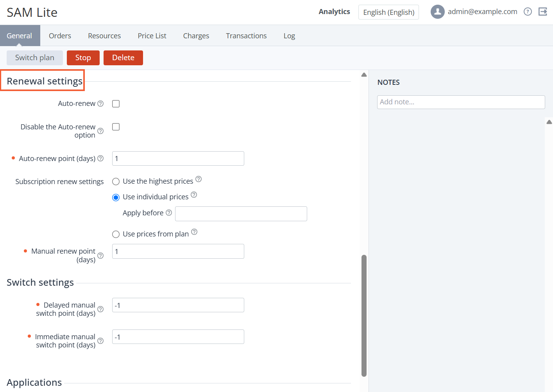Image resolution: width=553 pixels, height=392 pixels.
Task: Show help for Auto-renew point (days)
Action: pos(100,158)
